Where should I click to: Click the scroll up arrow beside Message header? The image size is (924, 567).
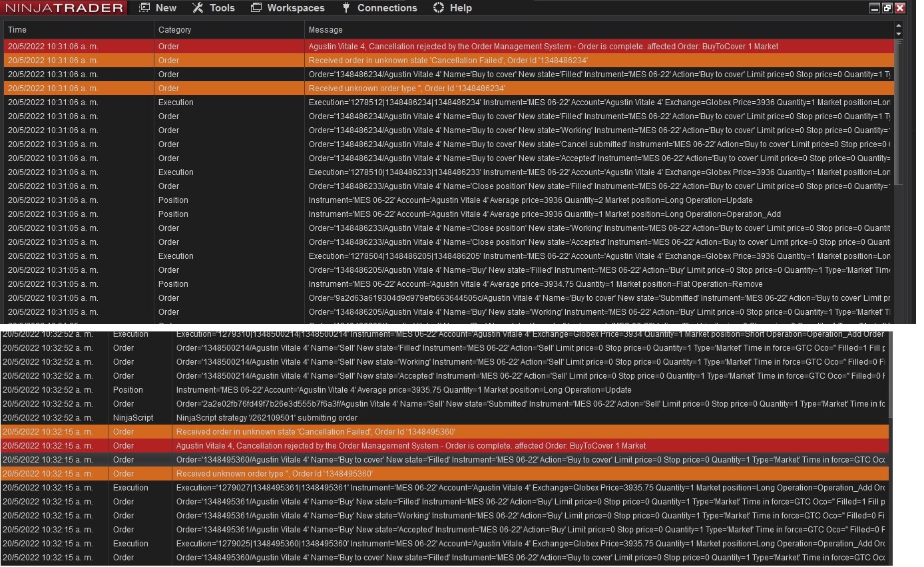point(899,26)
